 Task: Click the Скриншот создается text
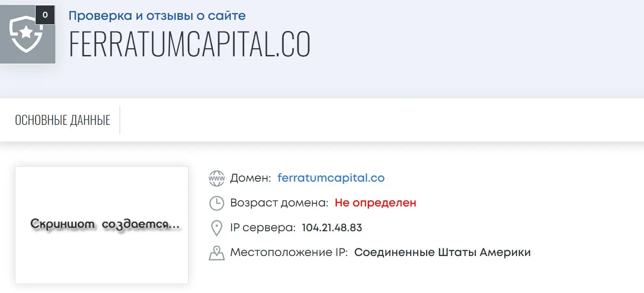click(x=105, y=224)
